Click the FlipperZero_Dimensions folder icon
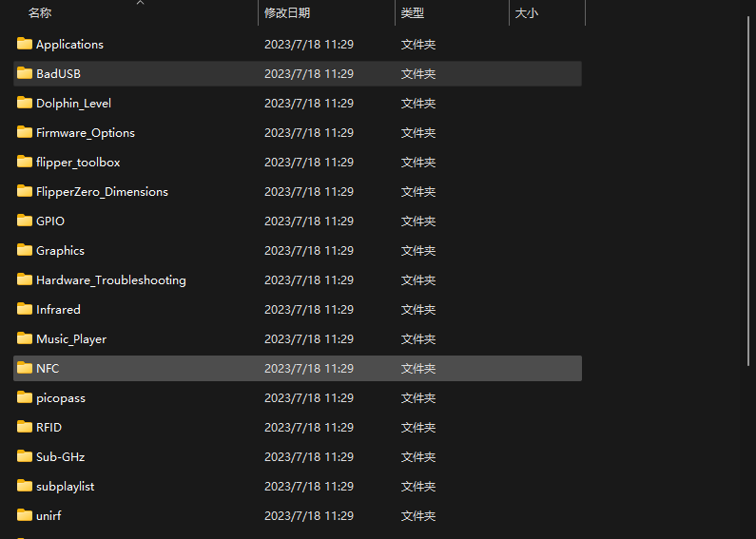The width and height of the screenshot is (756, 539). [25, 191]
